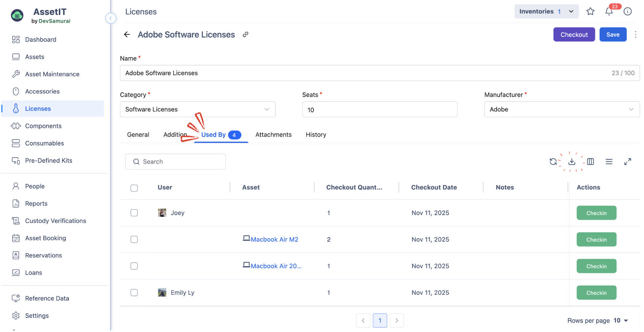Open the Inventories selector dropdown
This screenshot has height=332, width=644.
(x=546, y=12)
